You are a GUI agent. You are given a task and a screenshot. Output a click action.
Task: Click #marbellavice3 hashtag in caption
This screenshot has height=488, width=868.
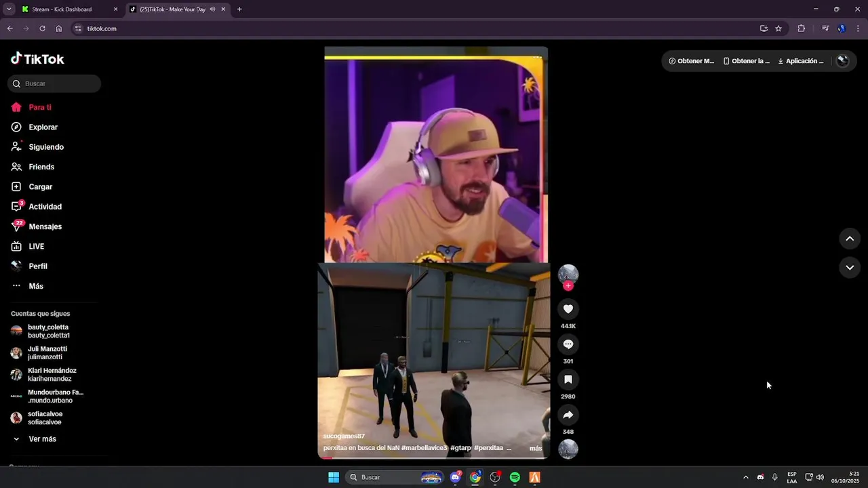click(425, 448)
